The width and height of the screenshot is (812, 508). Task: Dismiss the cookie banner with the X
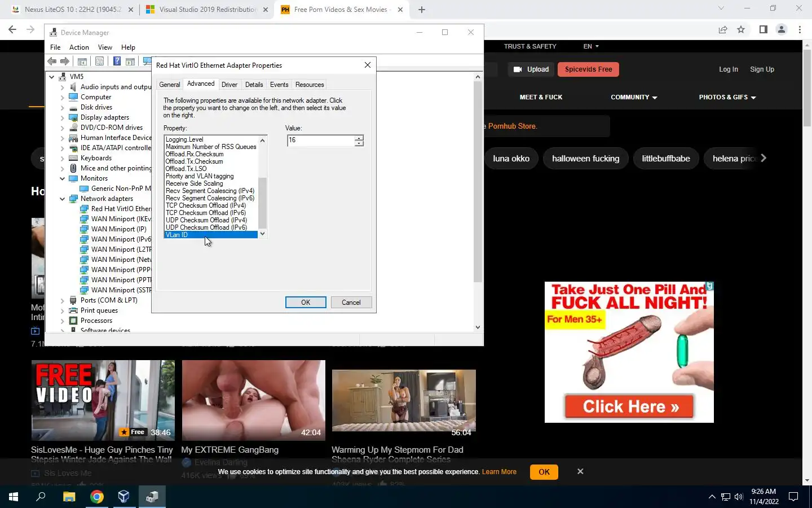(x=580, y=471)
